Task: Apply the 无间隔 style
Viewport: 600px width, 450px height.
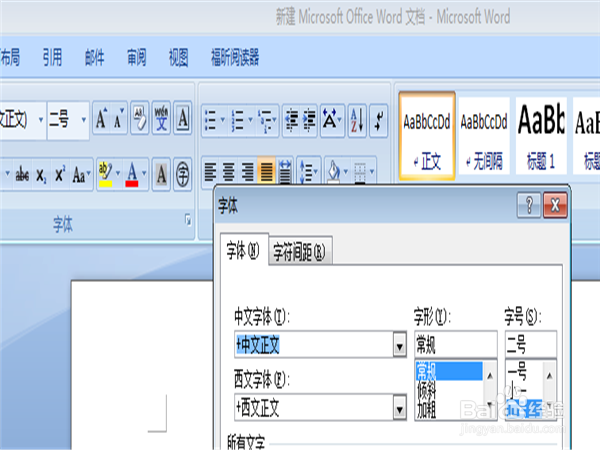Action: (484, 136)
